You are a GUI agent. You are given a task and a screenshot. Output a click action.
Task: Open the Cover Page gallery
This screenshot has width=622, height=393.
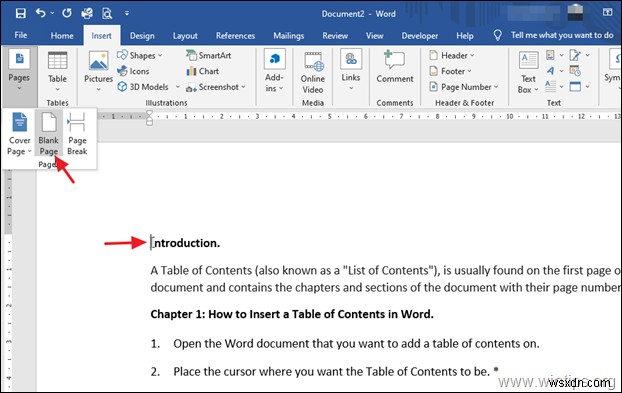pyautogui.click(x=19, y=134)
